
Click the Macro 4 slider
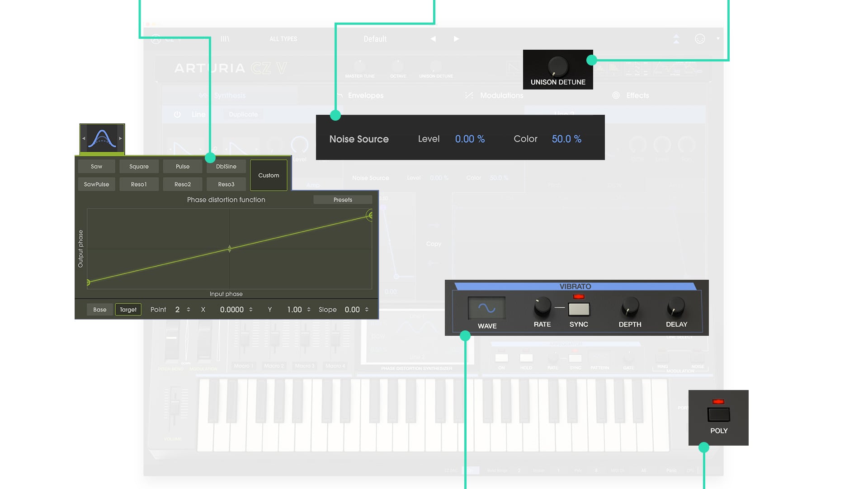click(335, 339)
